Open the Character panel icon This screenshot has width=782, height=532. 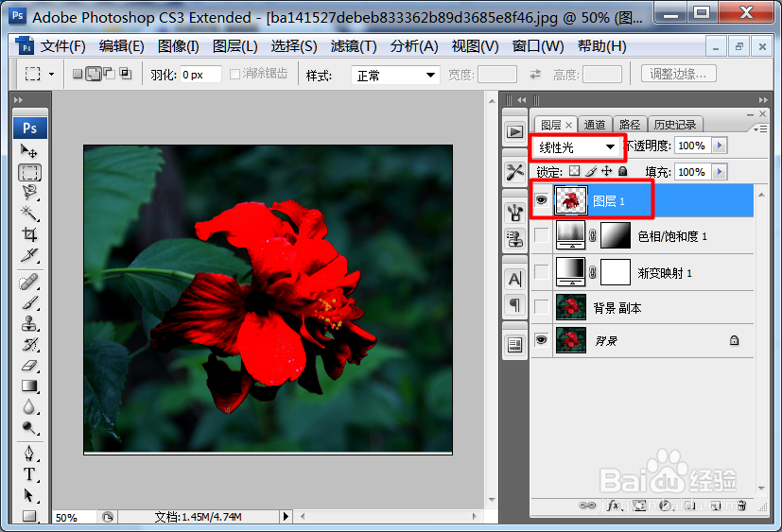[x=514, y=279]
